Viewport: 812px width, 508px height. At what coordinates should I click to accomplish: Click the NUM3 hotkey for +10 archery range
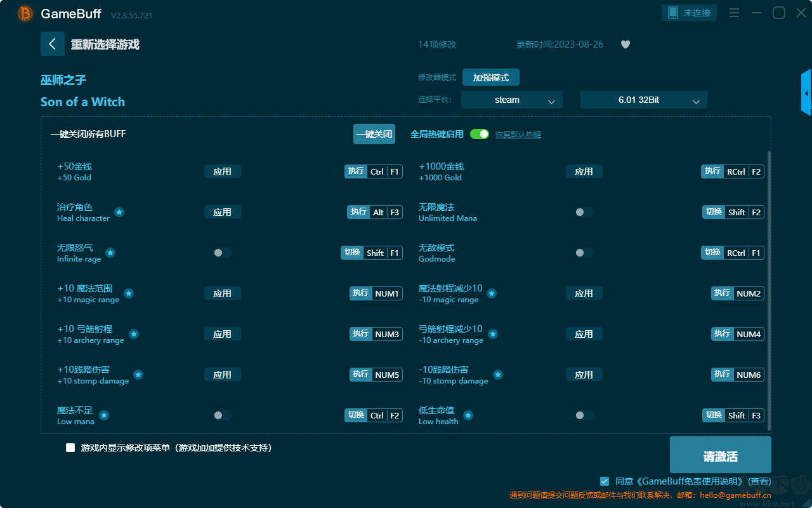pyautogui.click(x=376, y=334)
